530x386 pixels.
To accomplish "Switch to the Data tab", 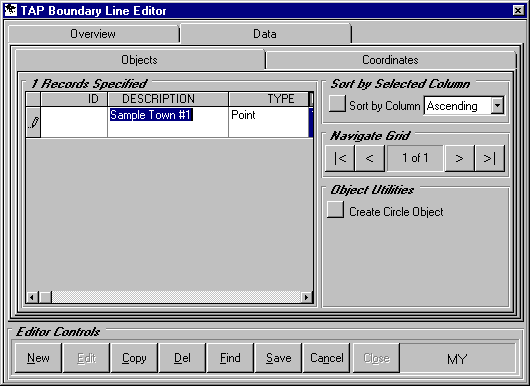I will point(265,34).
